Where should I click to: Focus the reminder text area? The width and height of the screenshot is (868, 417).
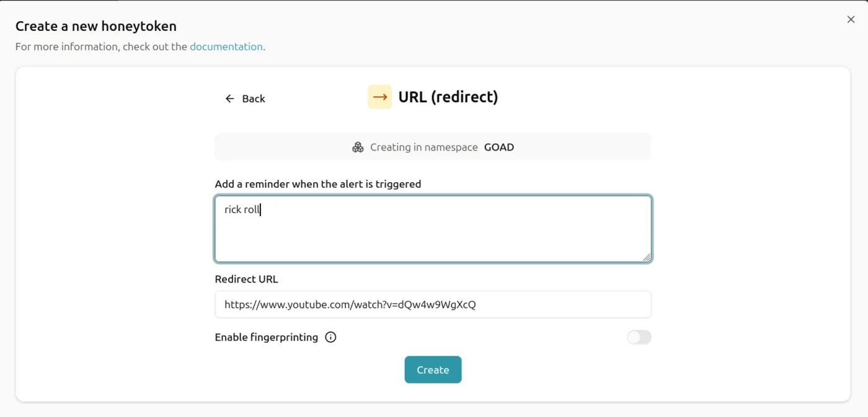pyautogui.click(x=433, y=229)
